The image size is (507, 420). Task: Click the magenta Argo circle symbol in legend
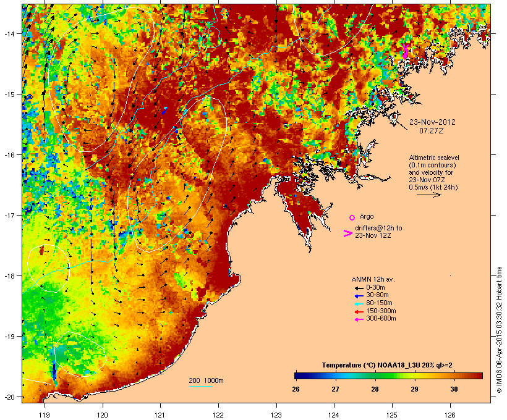tap(352, 217)
